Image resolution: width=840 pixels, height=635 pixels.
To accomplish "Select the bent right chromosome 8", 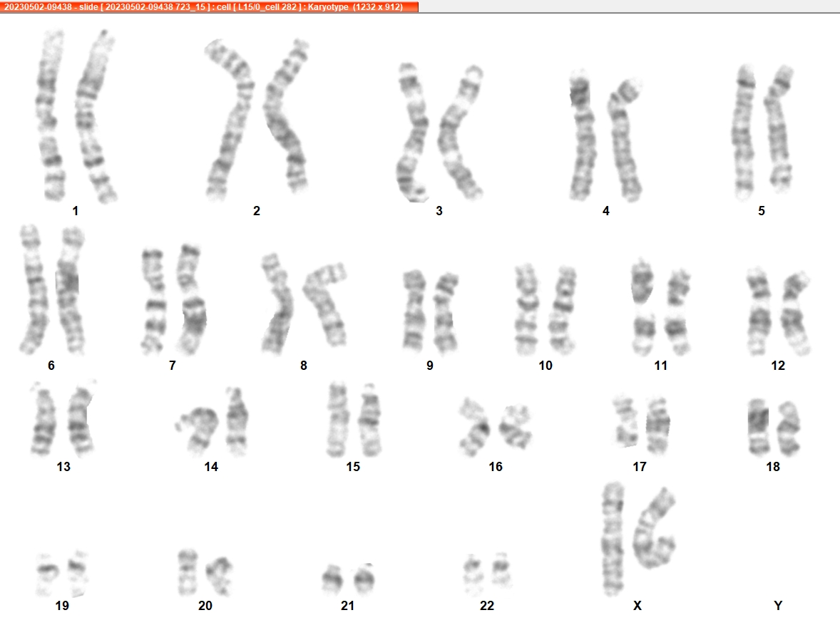I will [x=326, y=304].
